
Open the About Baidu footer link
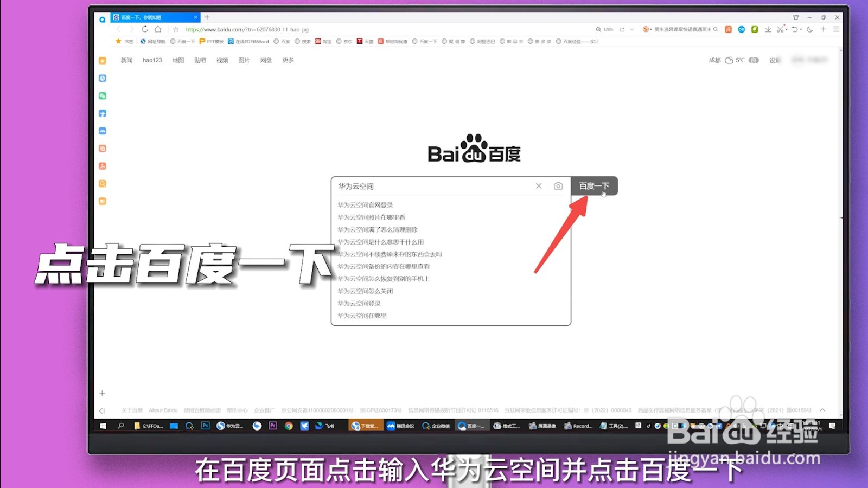click(x=163, y=410)
